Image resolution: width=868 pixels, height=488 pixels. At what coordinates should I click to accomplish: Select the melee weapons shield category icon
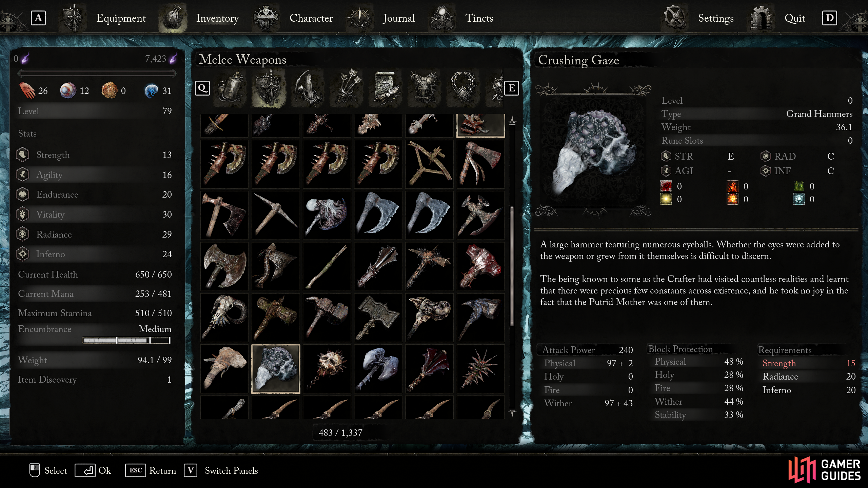[269, 88]
